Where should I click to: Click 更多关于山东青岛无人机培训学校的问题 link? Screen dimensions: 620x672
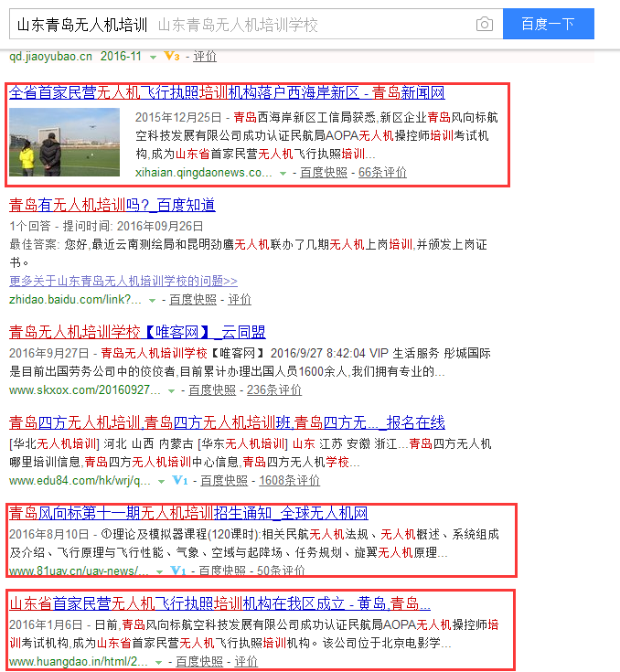click(123, 282)
